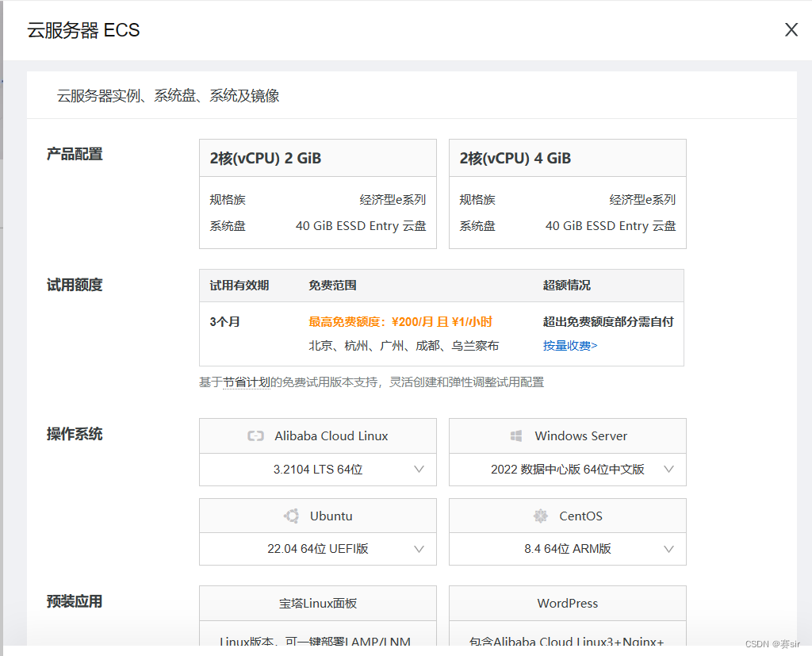This screenshot has width=812, height=656.
Task: Click the 预装应用 section label
Action: pos(75,601)
